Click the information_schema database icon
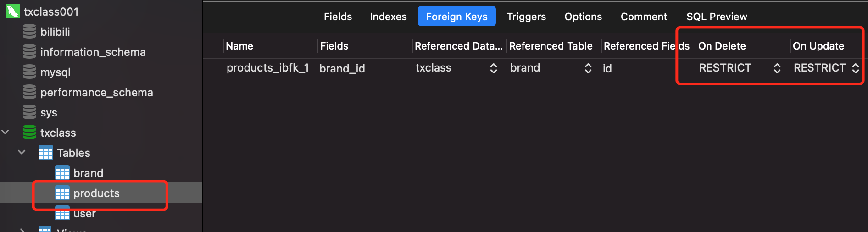Image resolution: width=868 pixels, height=232 pixels. tap(29, 52)
